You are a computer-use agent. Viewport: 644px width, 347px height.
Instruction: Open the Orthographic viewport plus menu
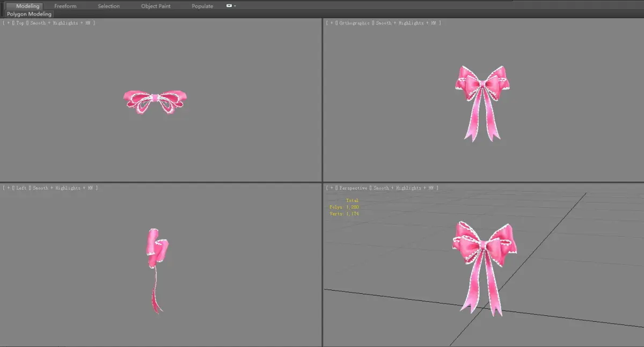tap(332, 23)
